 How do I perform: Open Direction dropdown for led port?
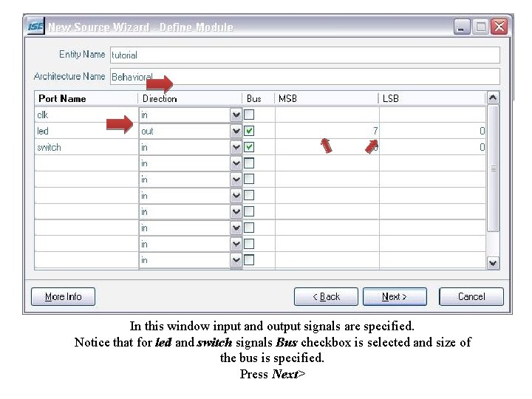click(x=236, y=131)
